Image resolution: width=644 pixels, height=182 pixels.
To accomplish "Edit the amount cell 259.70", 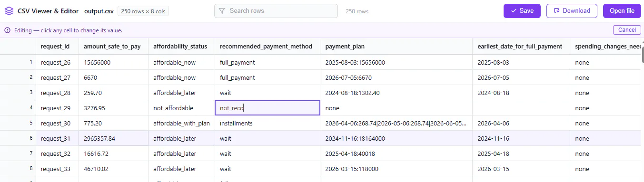I will pos(114,93).
